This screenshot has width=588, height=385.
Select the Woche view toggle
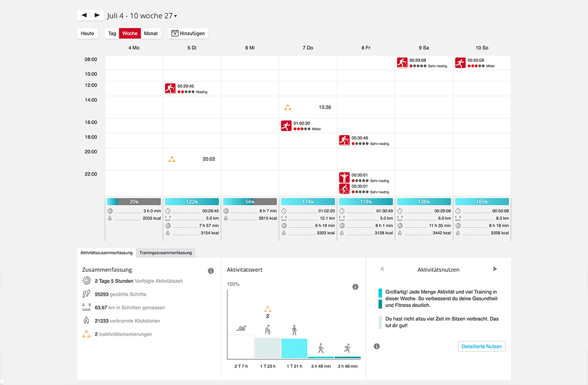coord(130,33)
